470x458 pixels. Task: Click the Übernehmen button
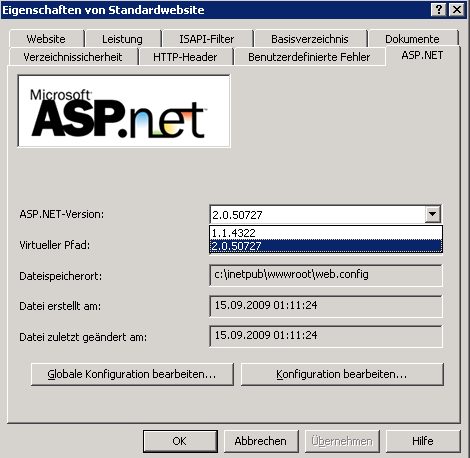coord(342,441)
